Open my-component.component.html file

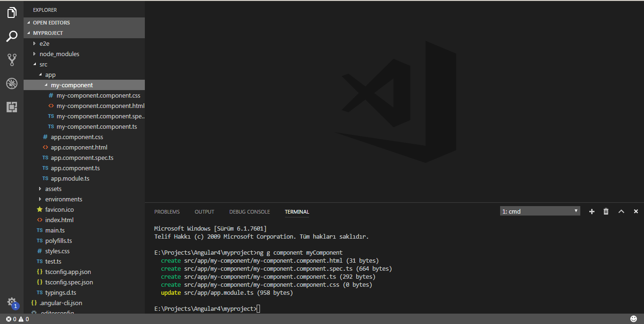[x=84, y=106]
